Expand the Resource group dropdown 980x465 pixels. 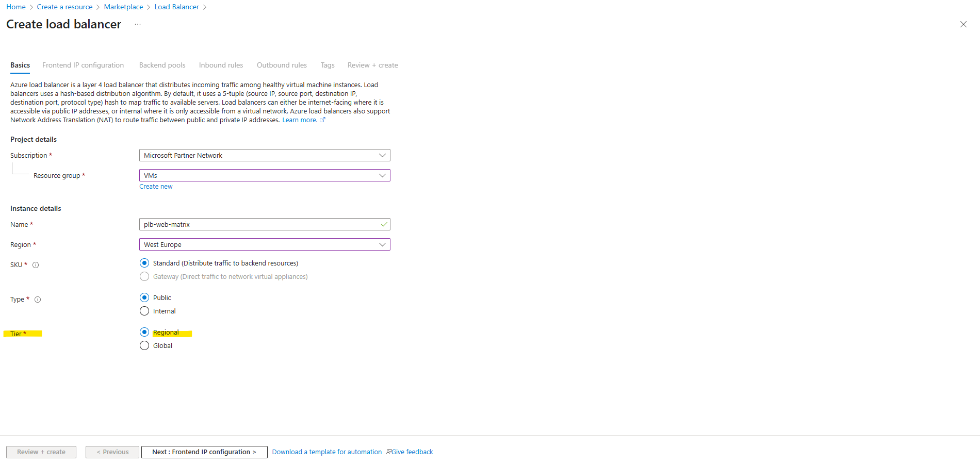(265, 175)
